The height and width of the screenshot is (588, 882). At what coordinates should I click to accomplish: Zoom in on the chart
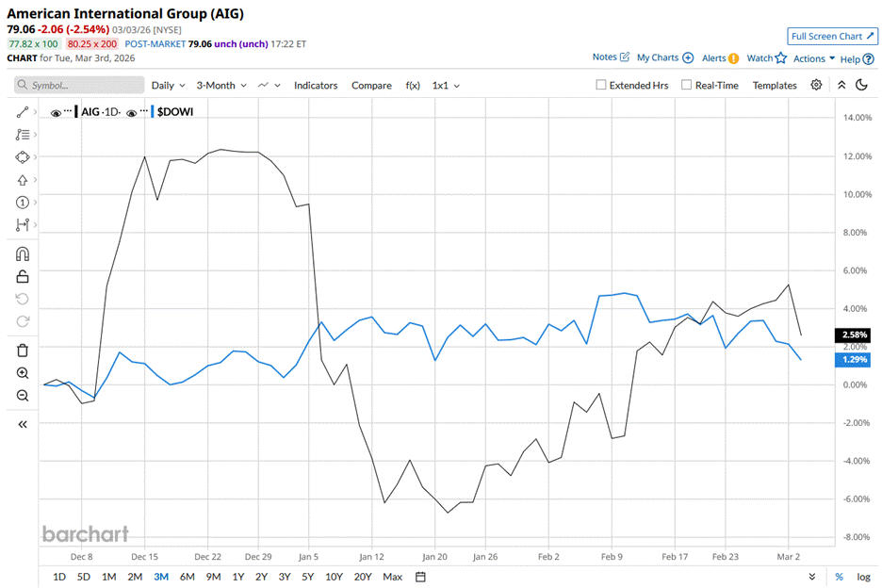21,373
